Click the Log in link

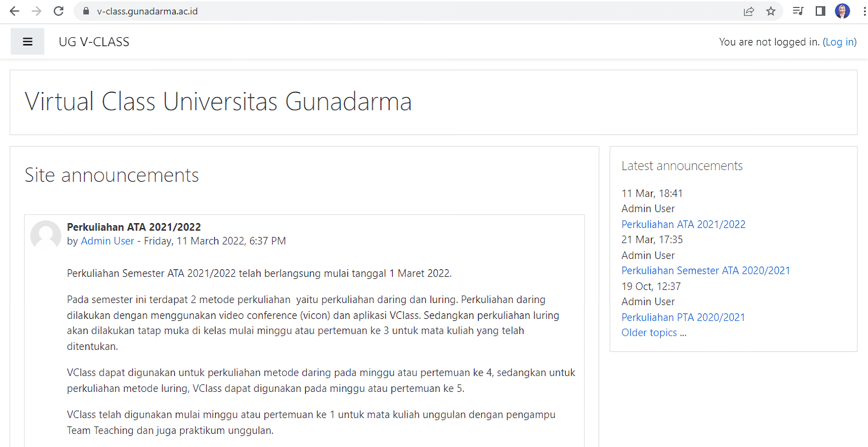click(x=840, y=42)
